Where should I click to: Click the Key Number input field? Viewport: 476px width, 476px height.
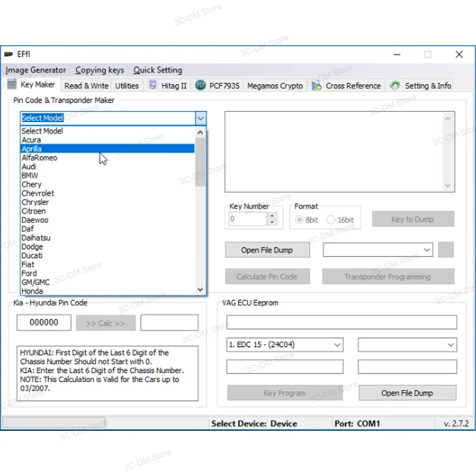pos(248,219)
